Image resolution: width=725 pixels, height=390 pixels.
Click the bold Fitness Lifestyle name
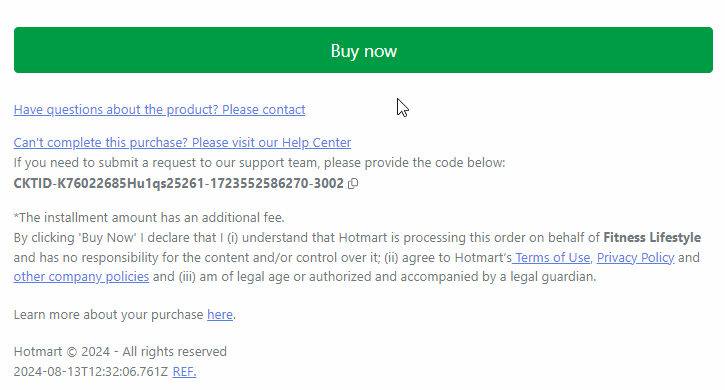pyautogui.click(x=652, y=237)
